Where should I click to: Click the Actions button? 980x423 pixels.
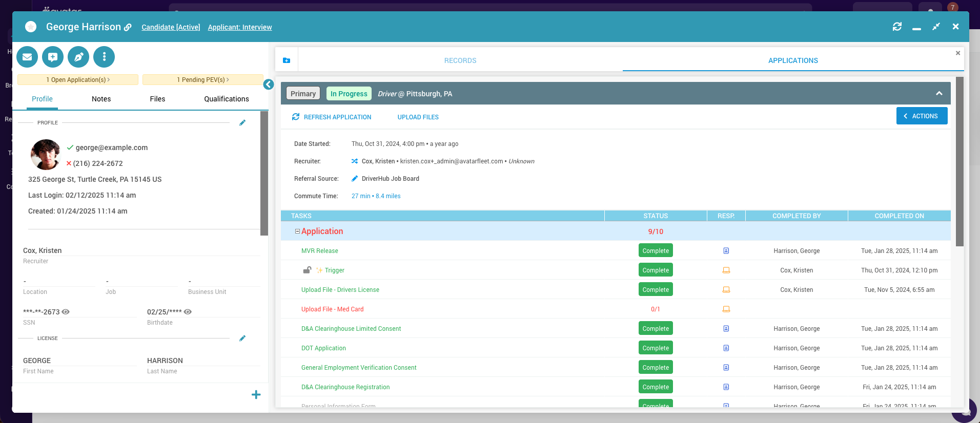(x=922, y=116)
